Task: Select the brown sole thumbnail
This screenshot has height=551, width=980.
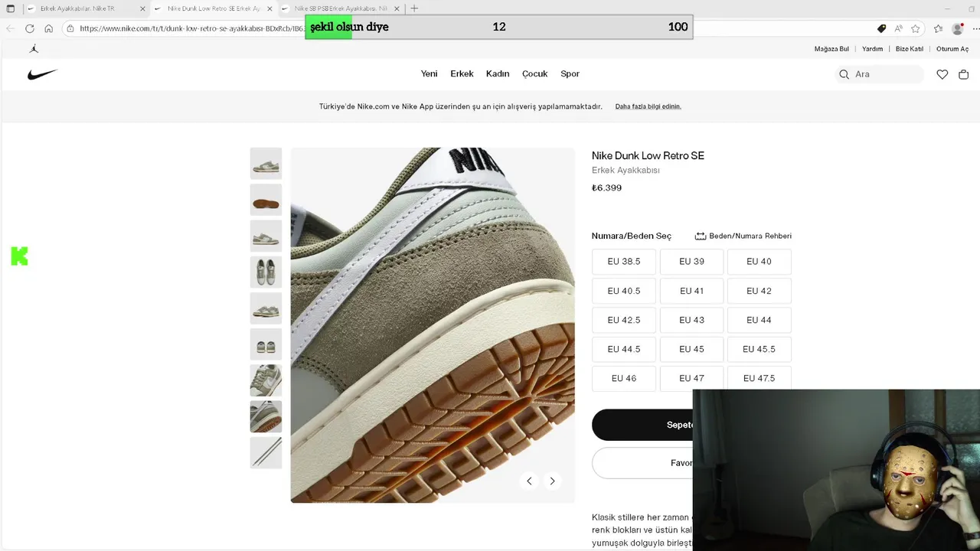Action: 266,200
